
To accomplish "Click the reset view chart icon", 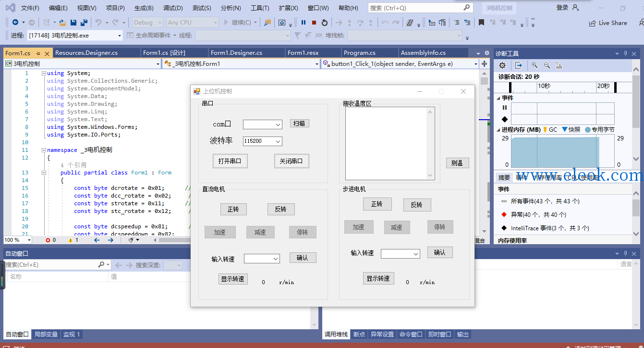I will [559, 65].
